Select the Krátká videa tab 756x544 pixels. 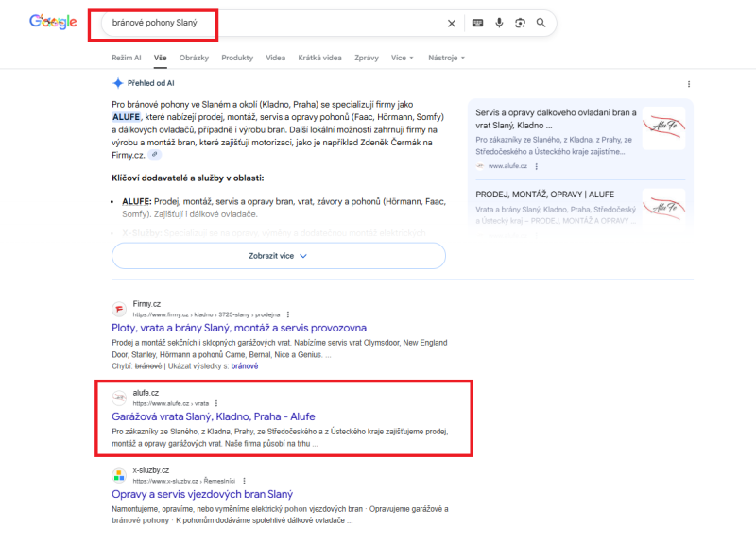(x=319, y=58)
